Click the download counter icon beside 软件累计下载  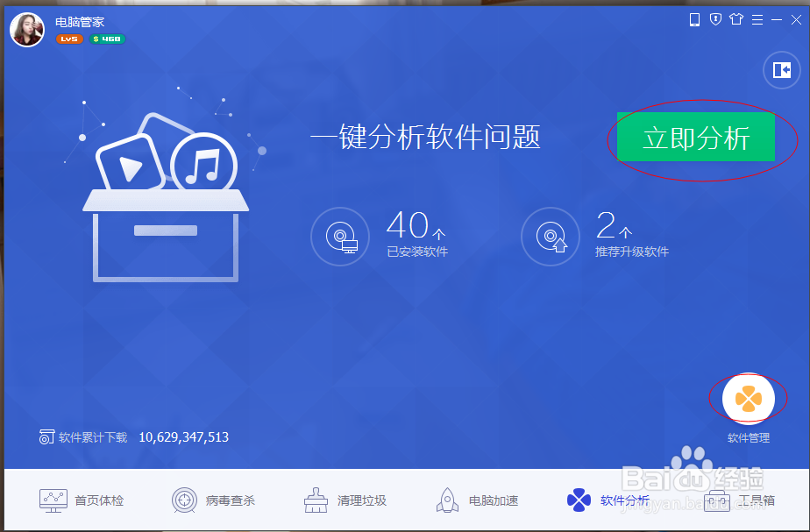[46, 437]
